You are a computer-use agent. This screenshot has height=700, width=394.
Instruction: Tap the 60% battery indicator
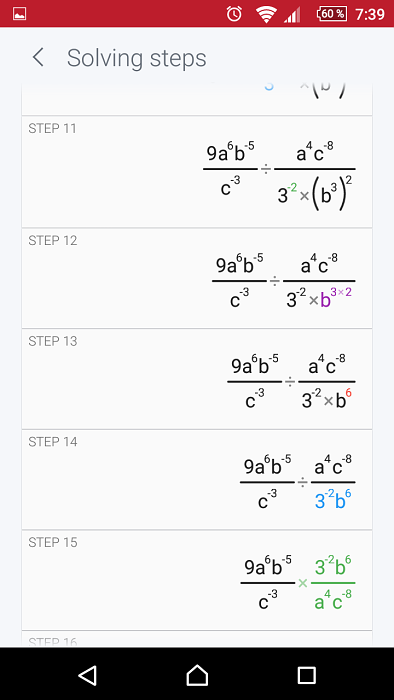(x=332, y=14)
